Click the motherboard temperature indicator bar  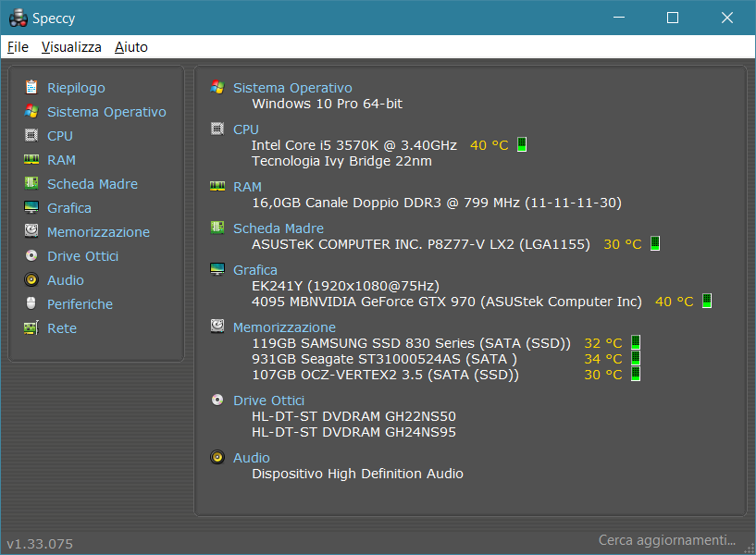[x=655, y=243]
